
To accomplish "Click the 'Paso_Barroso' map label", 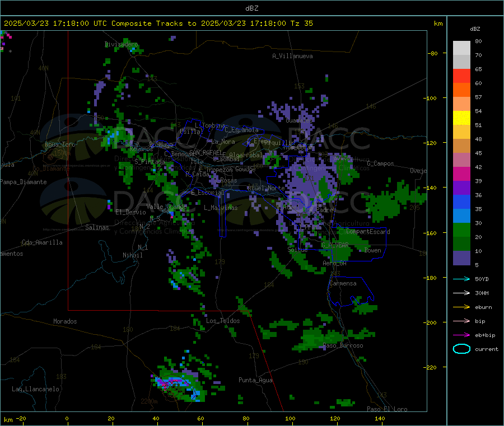I will pos(343,345).
